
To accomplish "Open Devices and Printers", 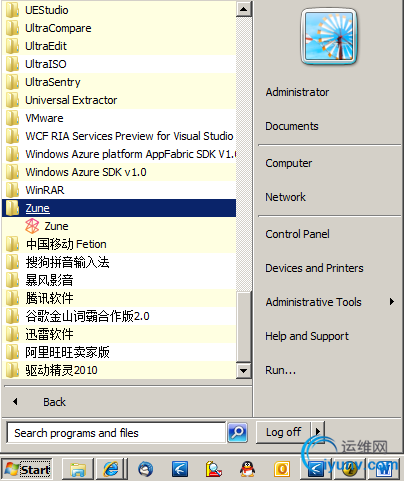I will point(314,268).
